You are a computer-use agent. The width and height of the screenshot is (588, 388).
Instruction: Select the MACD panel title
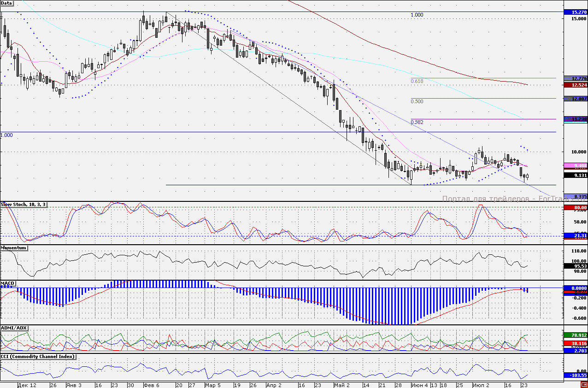click(x=8, y=282)
